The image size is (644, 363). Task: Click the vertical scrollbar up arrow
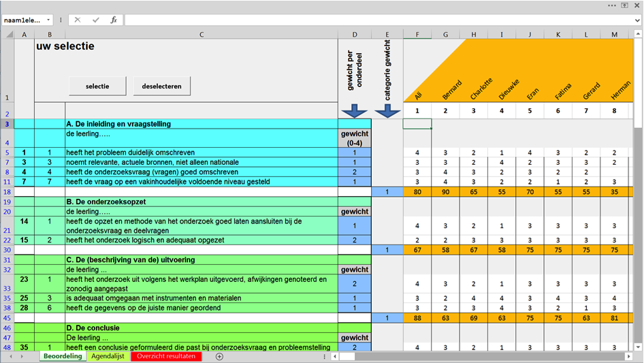(x=638, y=34)
